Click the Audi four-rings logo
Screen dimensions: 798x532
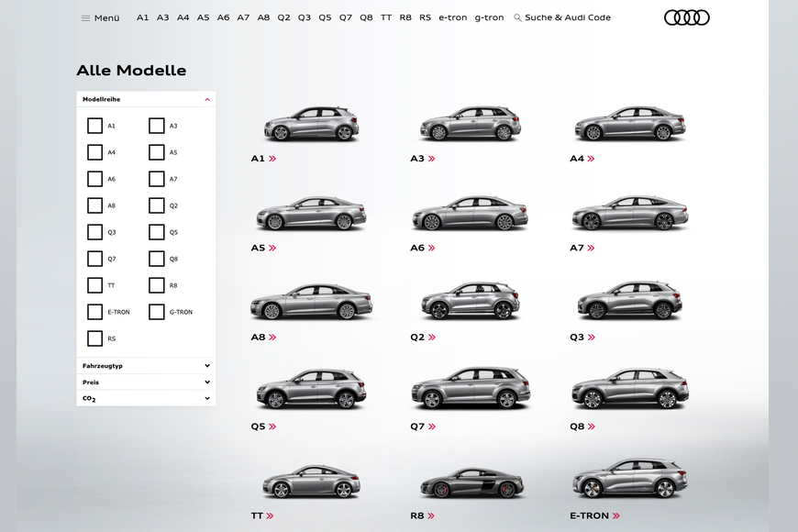tap(686, 17)
